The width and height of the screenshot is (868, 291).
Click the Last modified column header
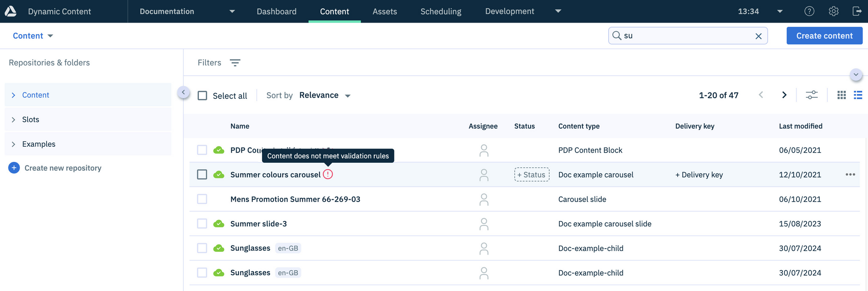[x=801, y=126]
